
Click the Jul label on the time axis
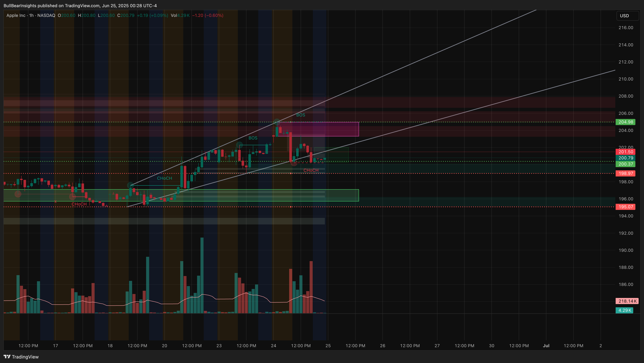(x=546, y=345)
